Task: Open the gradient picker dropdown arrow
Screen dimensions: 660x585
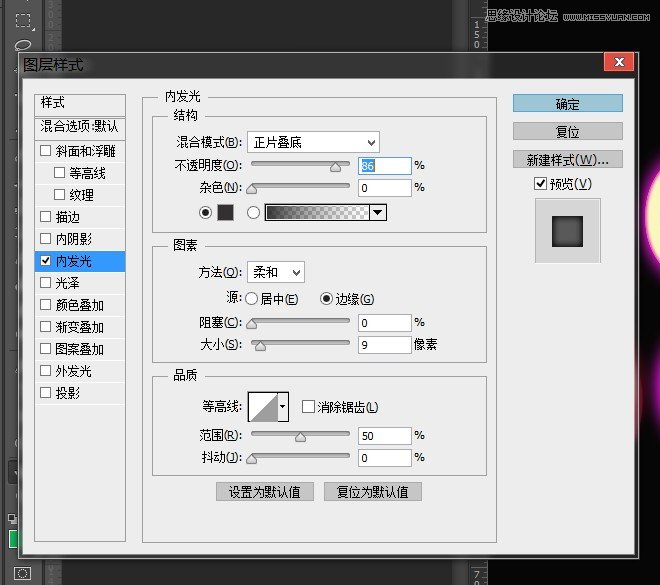Action: (x=378, y=213)
